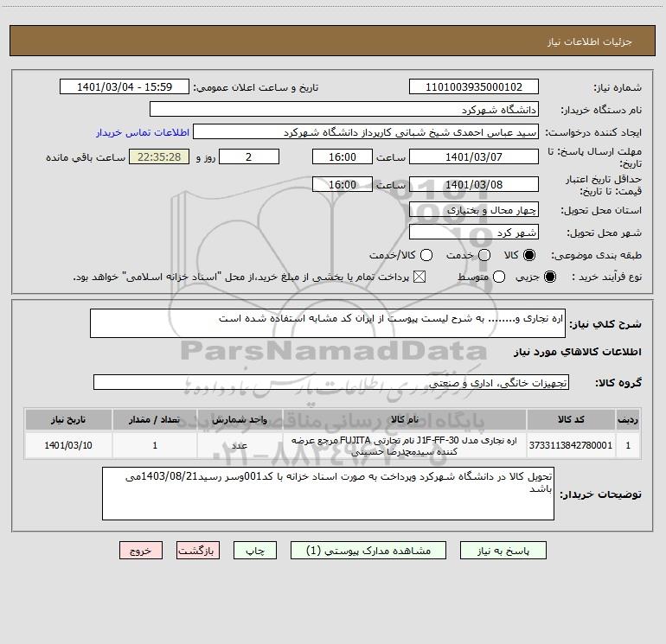Click the need number field 1101003935000102

[x=474, y=87]
